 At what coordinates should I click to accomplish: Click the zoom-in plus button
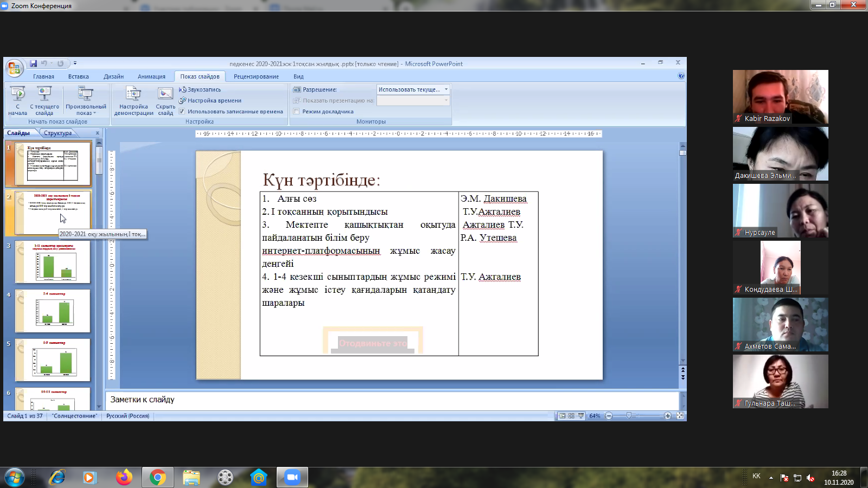click(x=667, y=416)
